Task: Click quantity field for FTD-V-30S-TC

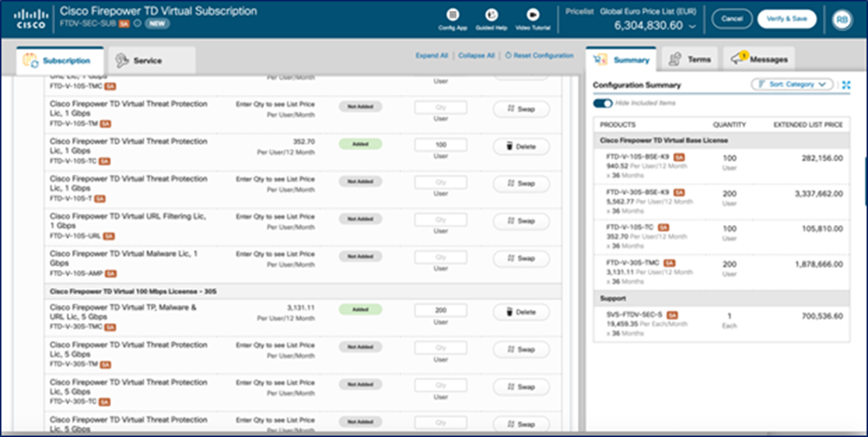Action: coord(441,386)
